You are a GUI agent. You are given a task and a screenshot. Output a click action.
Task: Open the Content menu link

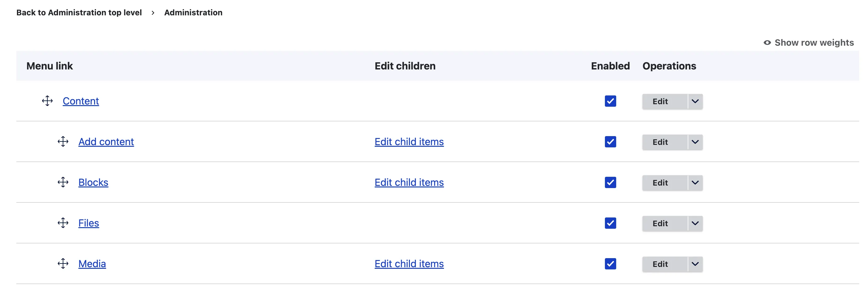point(81,101)
